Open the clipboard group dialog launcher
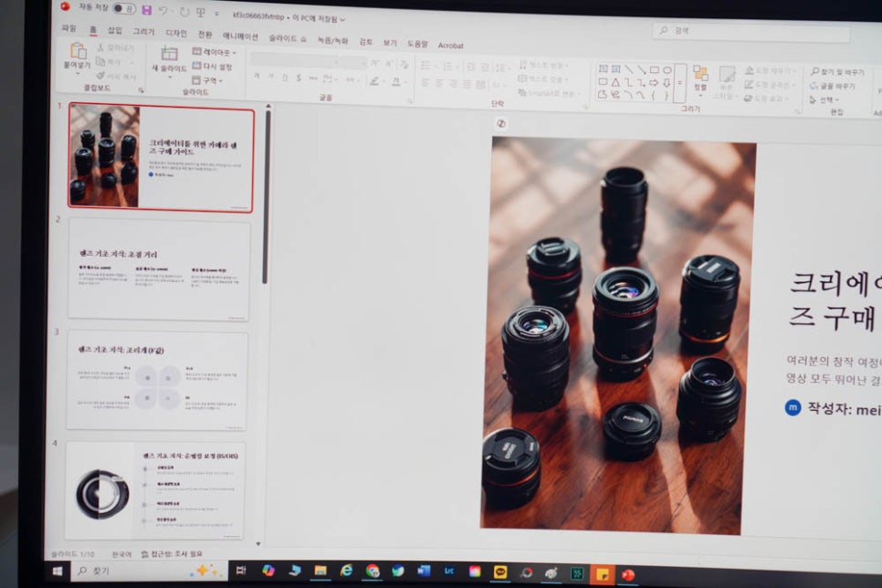The height and width of the screenshot is (588, 882). click(x=142, y=90)
